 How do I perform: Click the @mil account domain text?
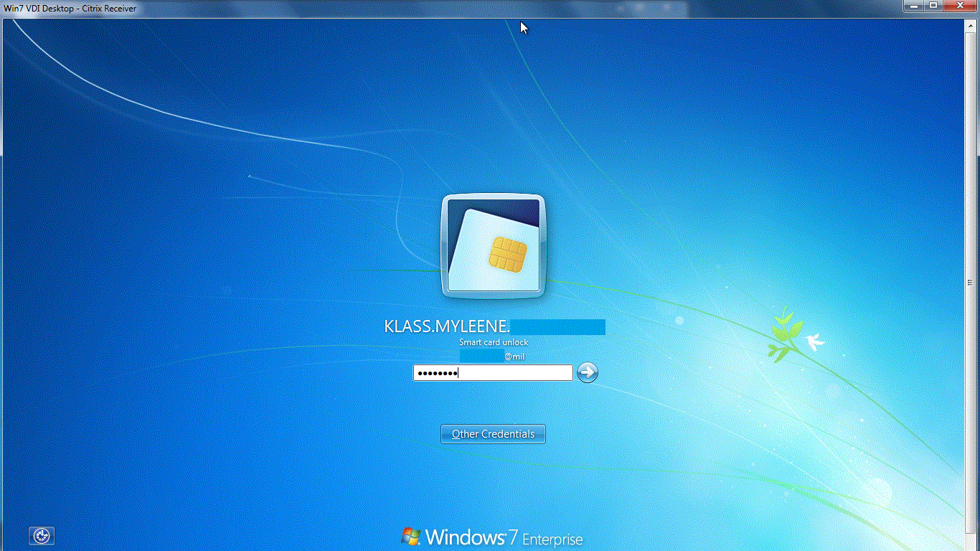click(514, 357)
